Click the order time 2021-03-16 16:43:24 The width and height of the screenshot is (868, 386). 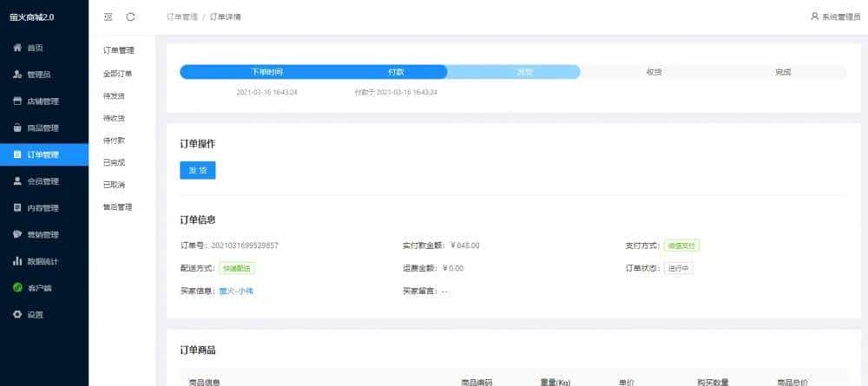pos(266,92)
